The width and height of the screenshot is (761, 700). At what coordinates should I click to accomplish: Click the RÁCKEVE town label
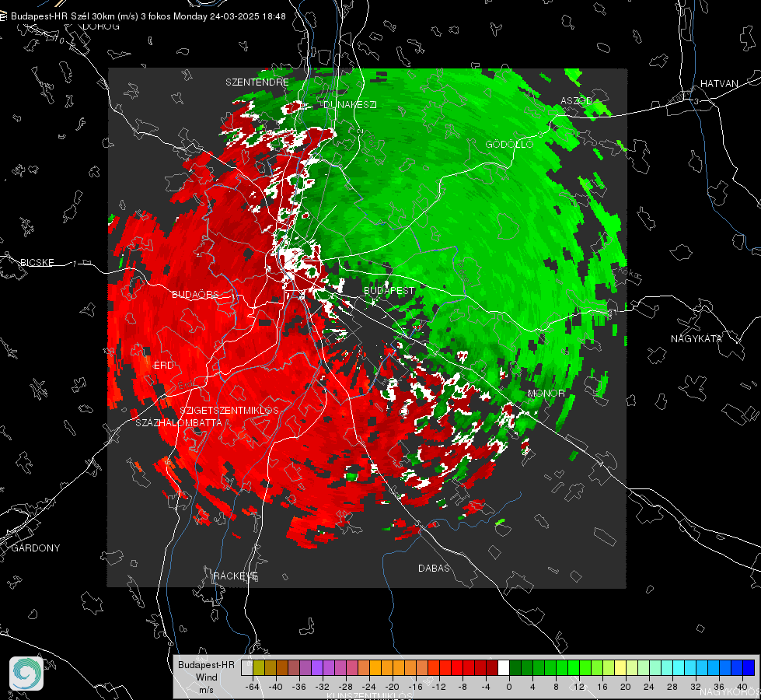(x=236, y=576)
